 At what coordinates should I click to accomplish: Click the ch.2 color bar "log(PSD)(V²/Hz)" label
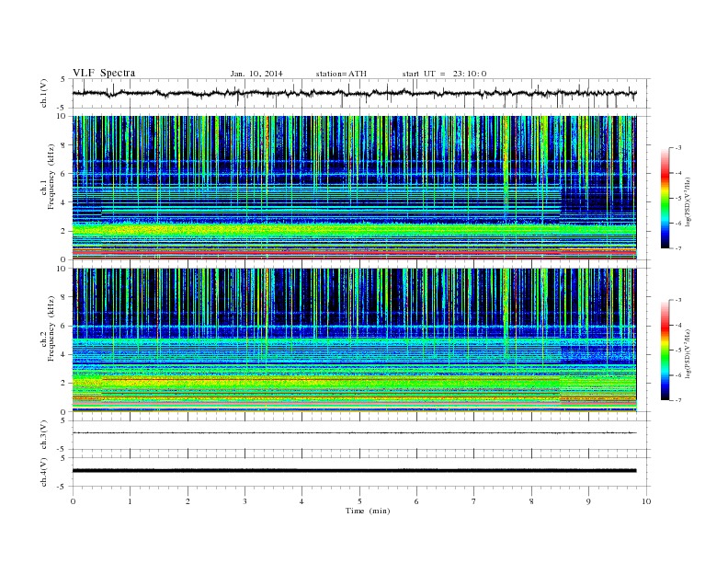(688, 353)
